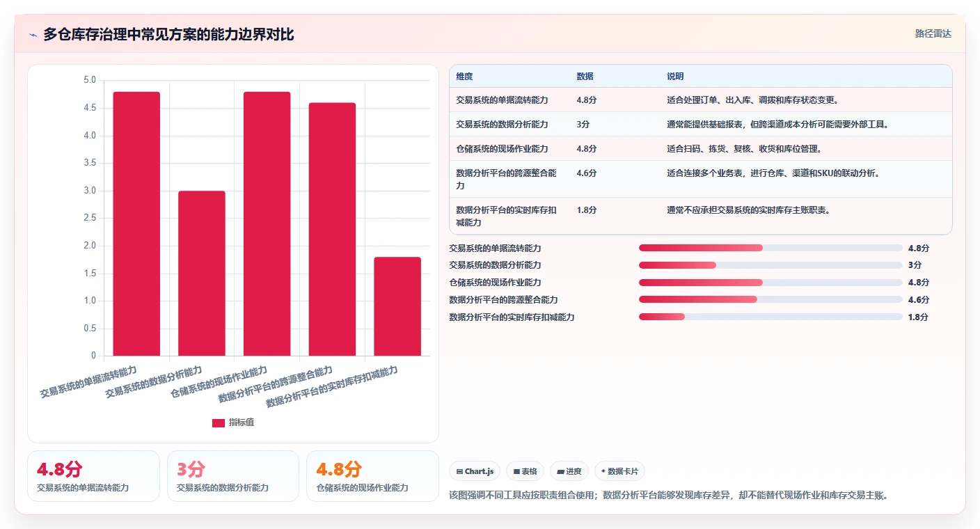Viewport: 980px width, 529px height.
Task: Click the summary note starting 该图强调不同工具
Action: click(670, 496)
